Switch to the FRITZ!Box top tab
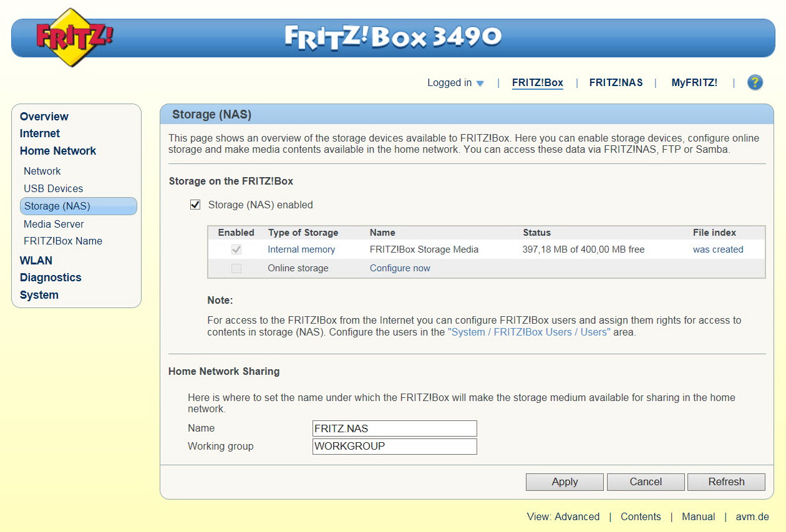Screen dimensions: 786x532 (538, 82)
